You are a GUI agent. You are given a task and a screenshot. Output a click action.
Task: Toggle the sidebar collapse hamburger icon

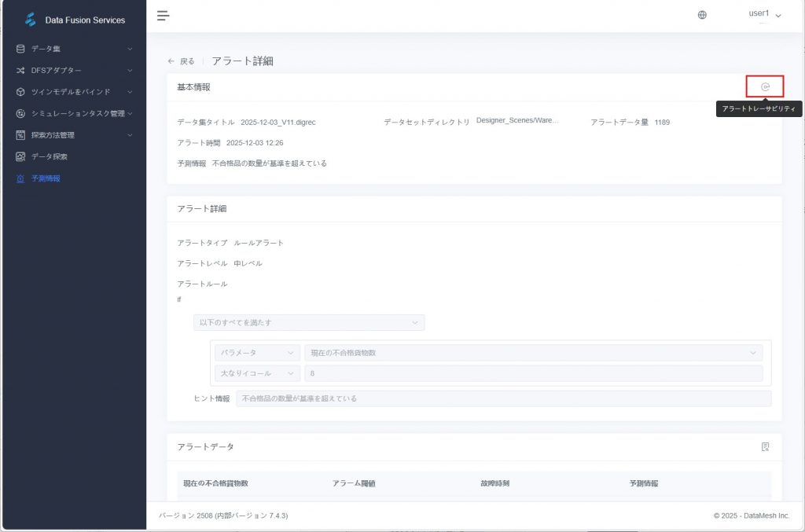163,15
